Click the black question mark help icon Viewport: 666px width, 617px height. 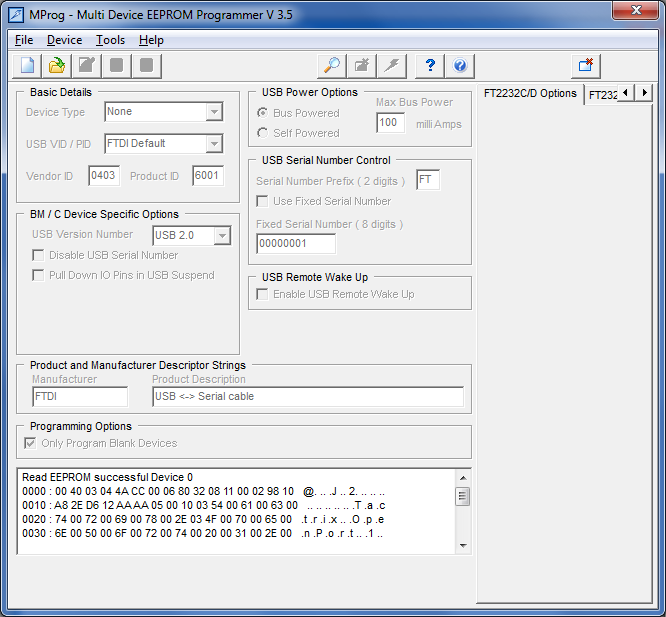point(430,66)
